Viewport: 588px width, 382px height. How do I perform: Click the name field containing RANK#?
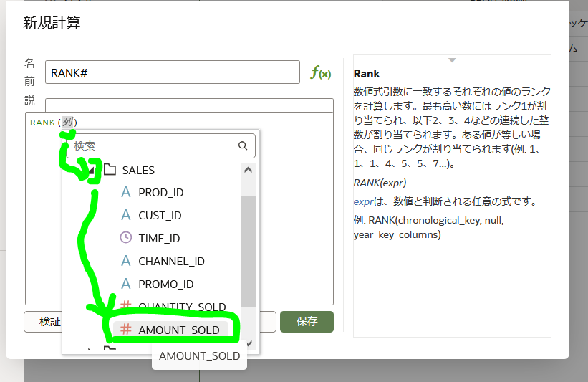coord(173,72)
